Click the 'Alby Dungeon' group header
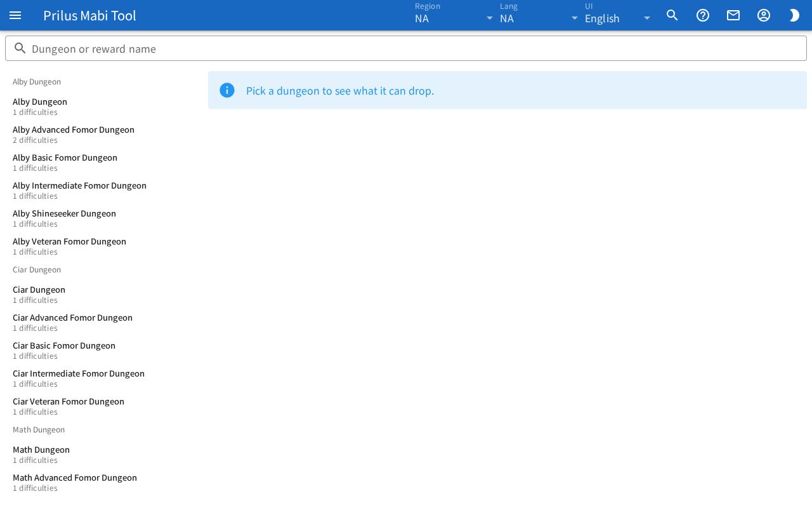The height and width of the screenshot is (508, 812). click(x=37, y=82)
